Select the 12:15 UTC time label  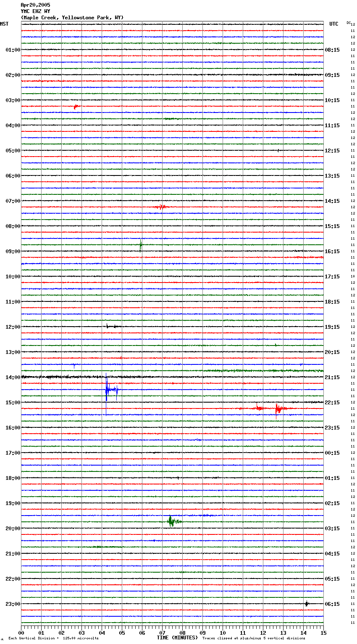(332, 151)
